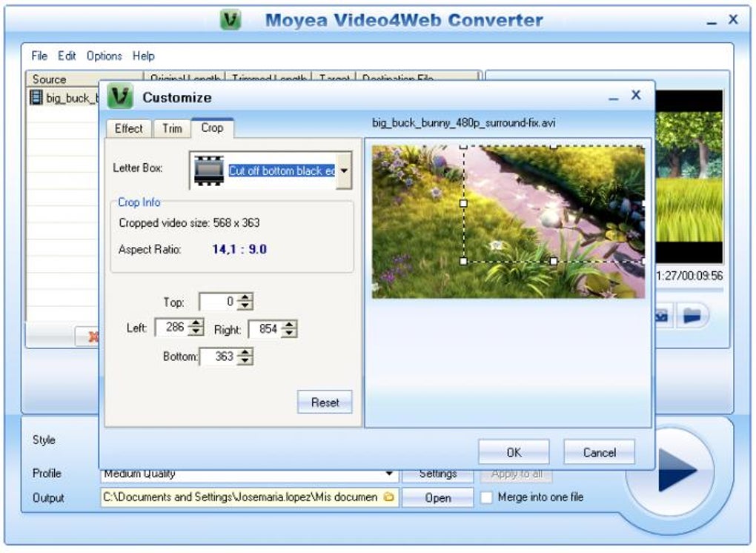This screenshot has height=553, width=756.
Task: Click the Moyea V logo in the title bar
Action: click(232, 19)
